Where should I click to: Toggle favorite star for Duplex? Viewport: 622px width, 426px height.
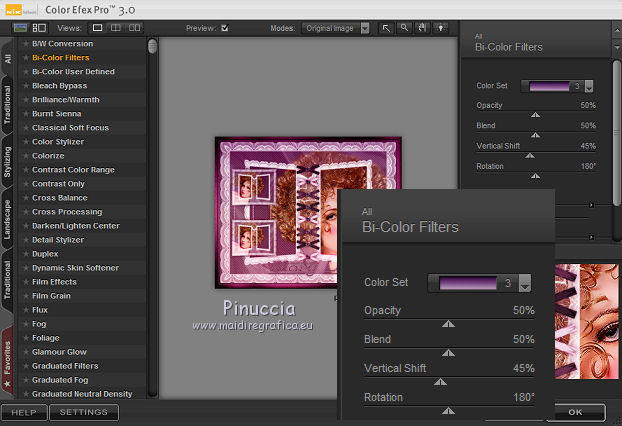point(26,254)
